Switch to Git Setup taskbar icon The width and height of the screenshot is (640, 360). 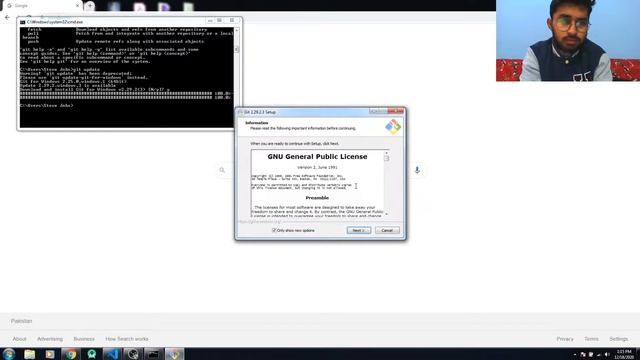coord(174,354)
